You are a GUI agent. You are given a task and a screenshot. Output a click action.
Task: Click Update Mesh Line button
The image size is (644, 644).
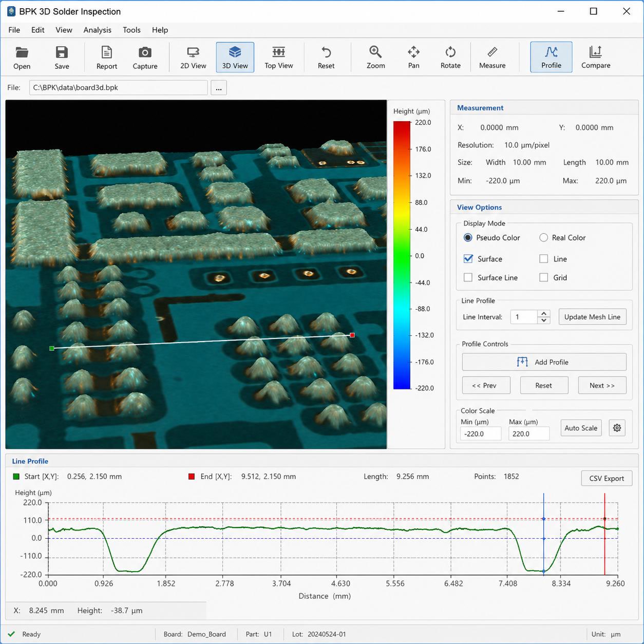[x=592, y=317]
